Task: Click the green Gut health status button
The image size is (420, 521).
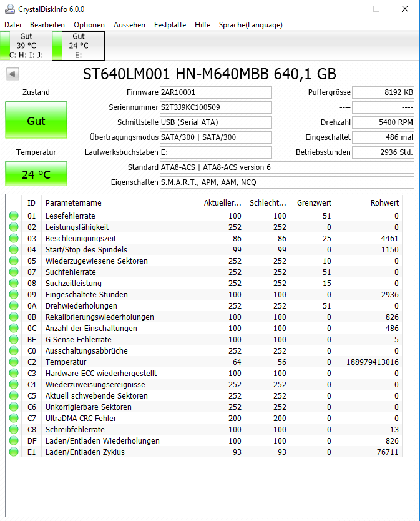Action: click(36, 121)
